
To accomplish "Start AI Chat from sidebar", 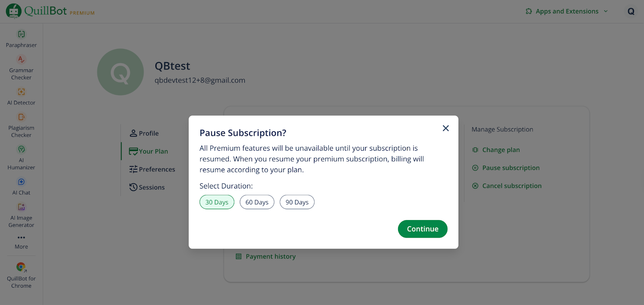I will 21,182.
